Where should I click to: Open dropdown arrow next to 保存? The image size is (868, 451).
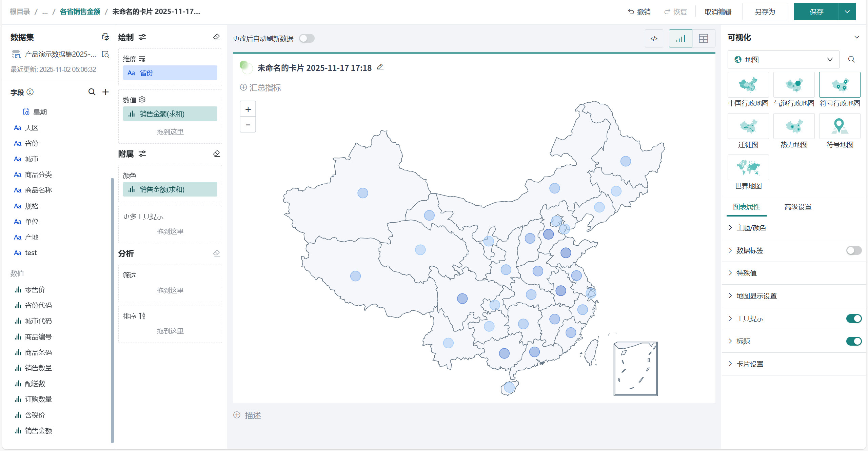tap(847, 12)
